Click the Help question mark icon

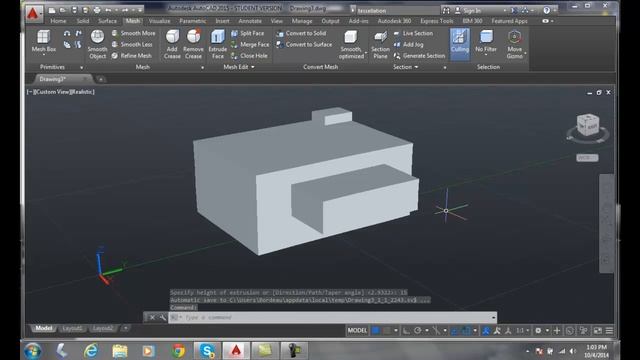546,10
